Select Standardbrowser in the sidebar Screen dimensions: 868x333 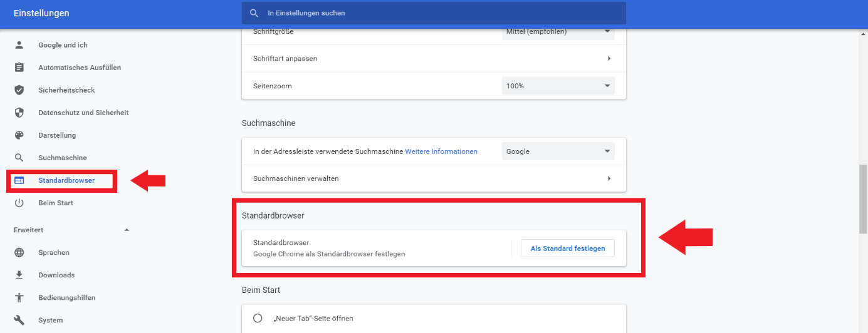pyautogui.click(x=66, y=180)
